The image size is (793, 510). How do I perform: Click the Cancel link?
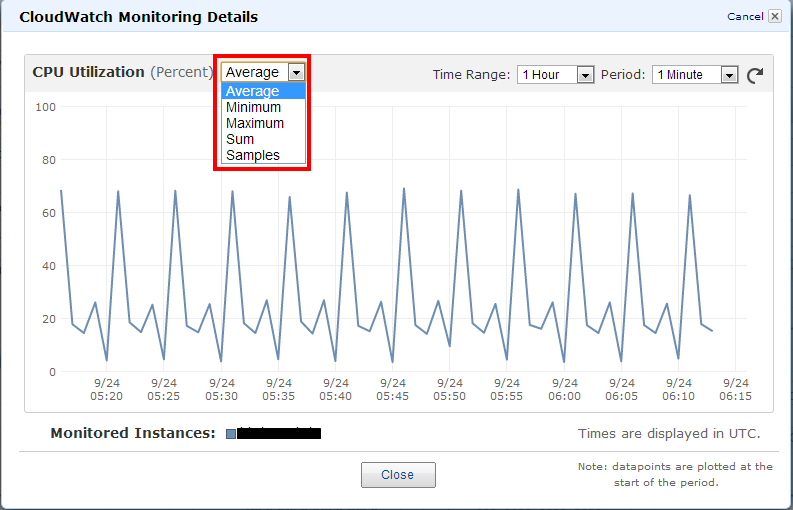pyautogui.click(x=745, y=17)
